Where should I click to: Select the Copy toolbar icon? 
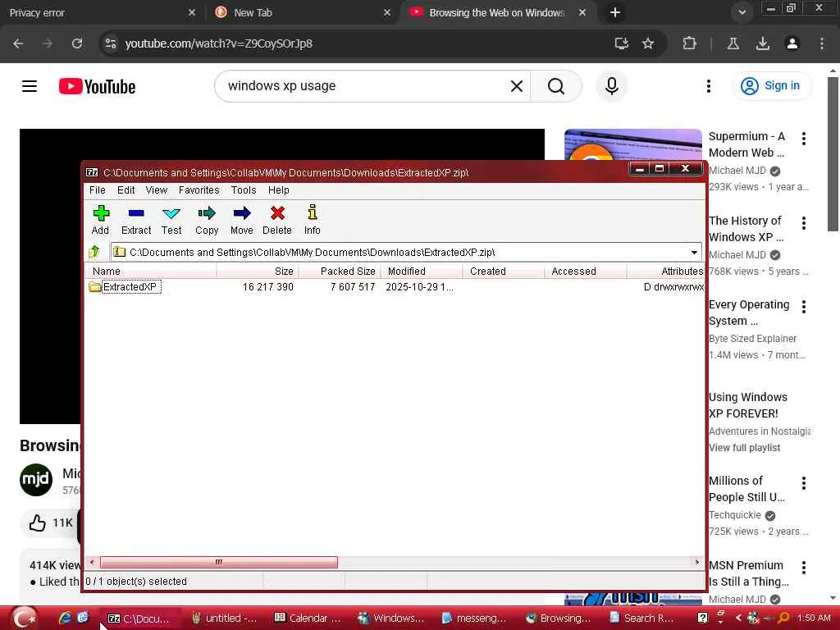tap(207, 220)
